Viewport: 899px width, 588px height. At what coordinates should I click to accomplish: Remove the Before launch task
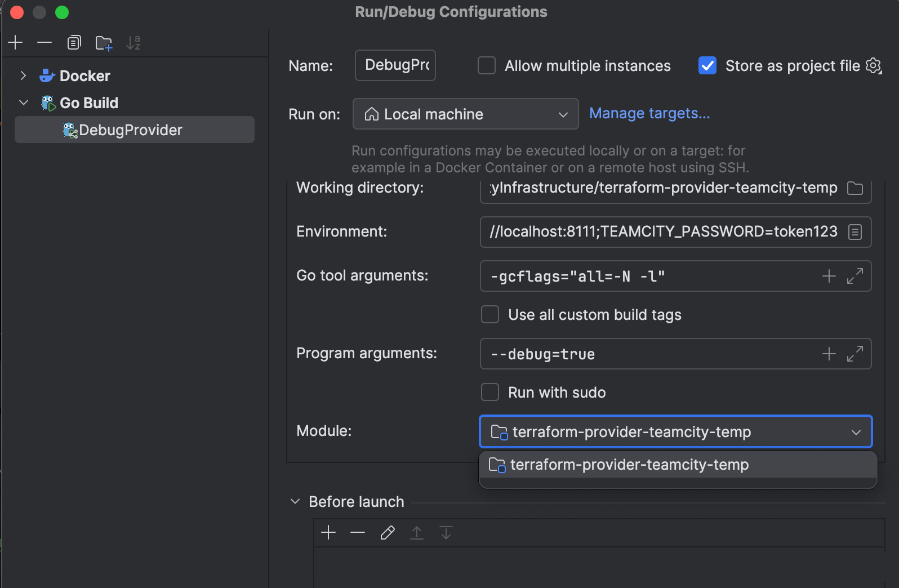pos(358,532)
